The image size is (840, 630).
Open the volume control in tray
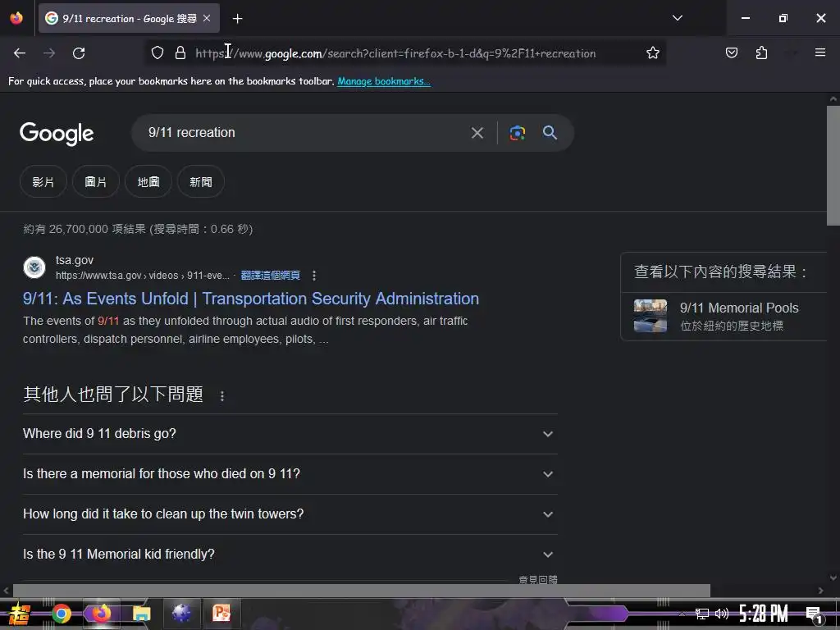coord(722,614)
